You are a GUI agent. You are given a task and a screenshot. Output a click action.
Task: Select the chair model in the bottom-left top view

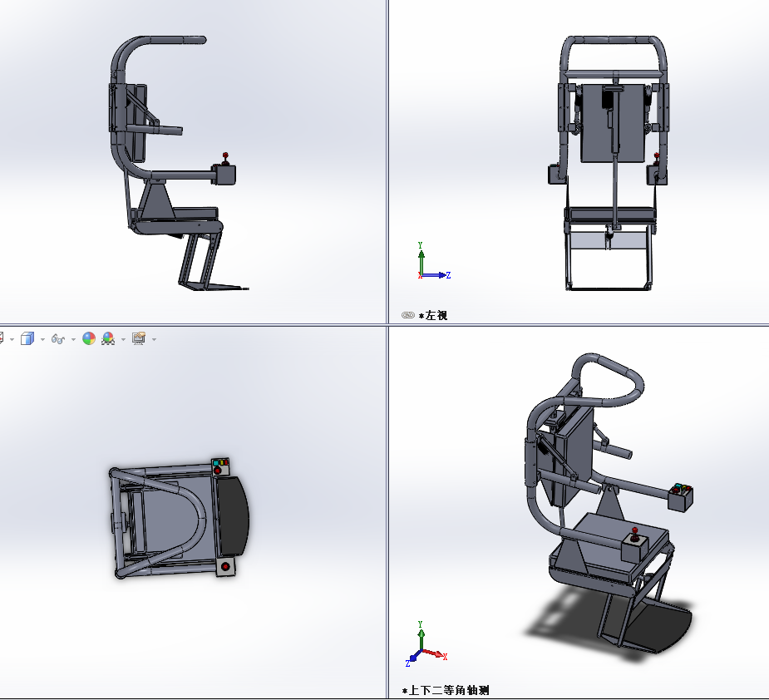pyautogui.click(x=179, y=518)
